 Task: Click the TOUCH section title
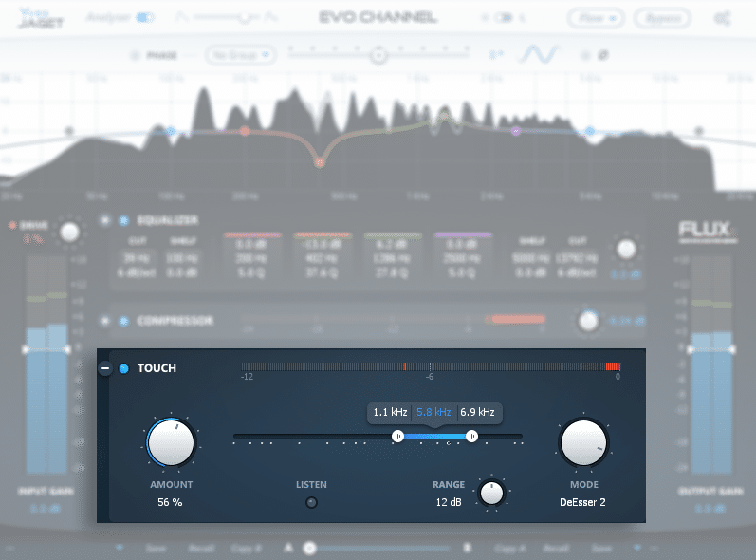pyautogui.click(x=157, y=368)
